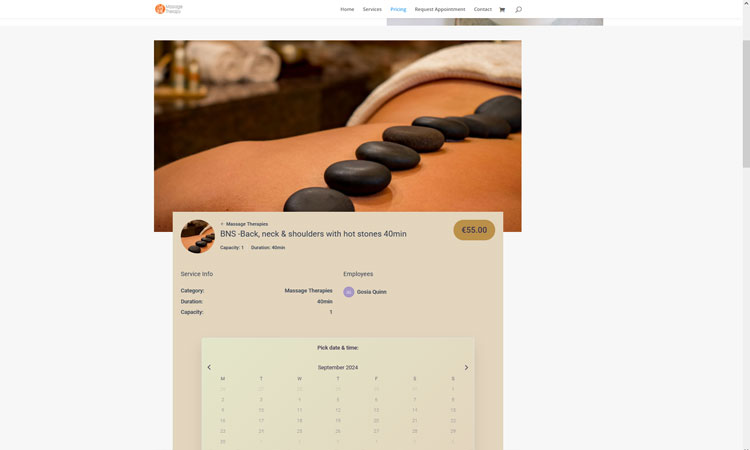The image size is (750, 450).
Task: Click the September 2024 month header
Action: (338, 367)
